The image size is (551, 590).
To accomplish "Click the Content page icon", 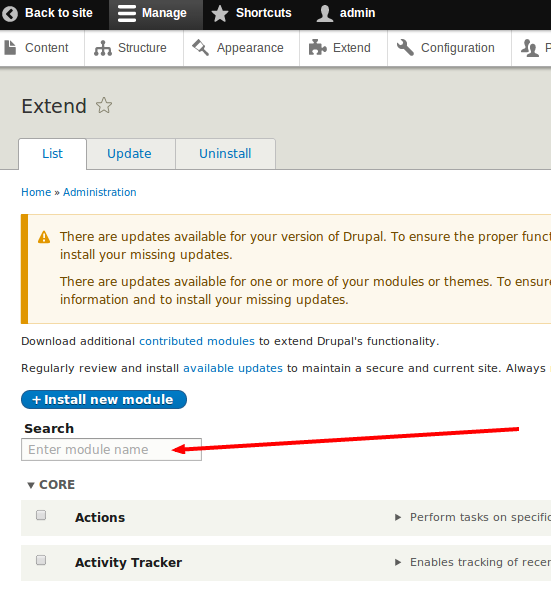I will click(10, 48).
